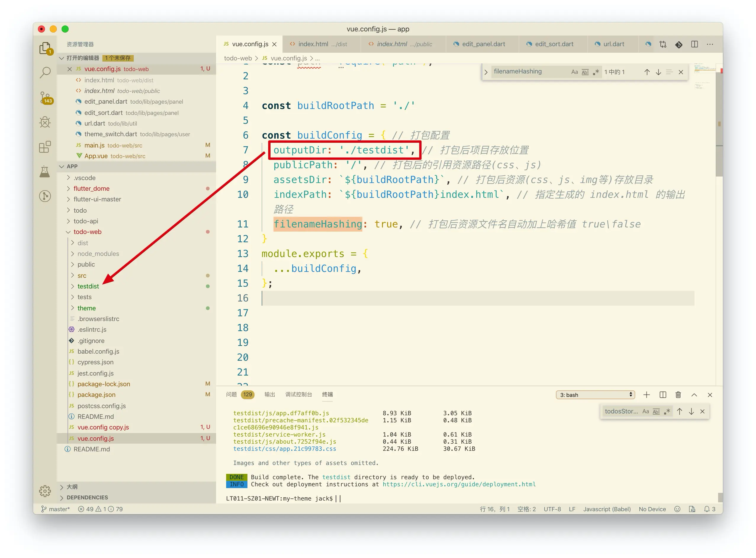
Task: Click the split editor icon in the editor toolbar
Action: 694,44
